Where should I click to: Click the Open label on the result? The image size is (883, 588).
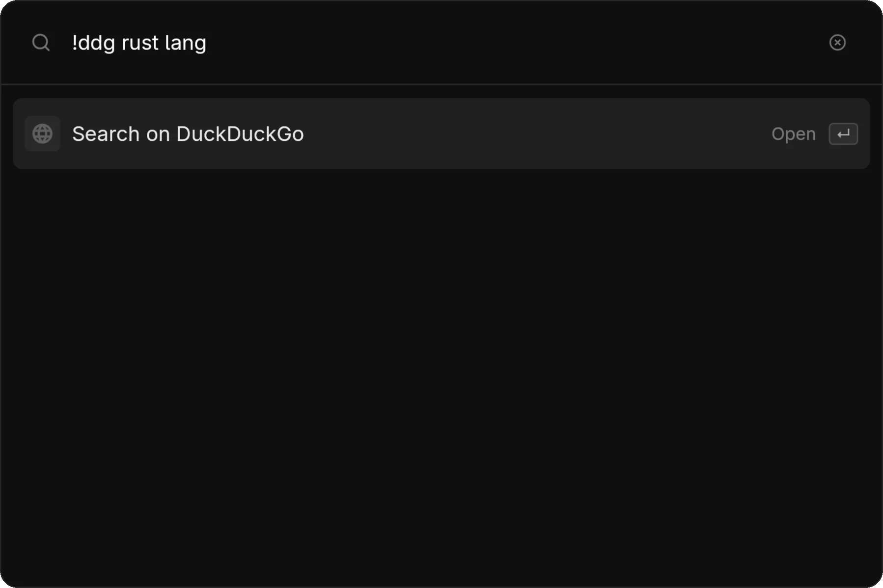(x=793, y=134)
